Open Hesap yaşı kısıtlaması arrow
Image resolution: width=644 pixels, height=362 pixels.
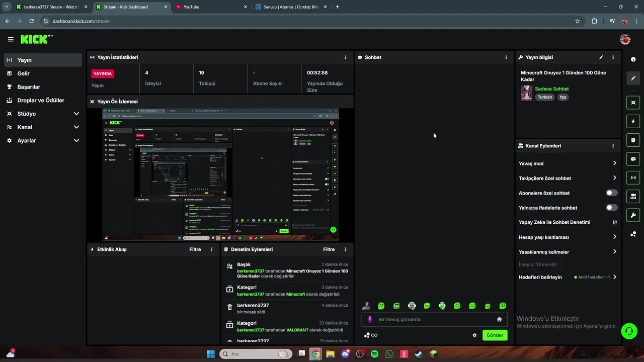(614, 237)
